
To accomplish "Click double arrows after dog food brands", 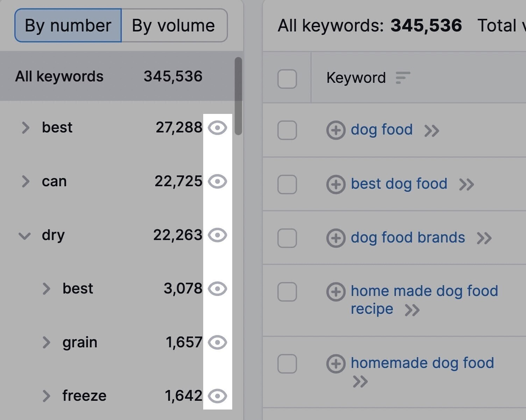I will tap(484, 238).
